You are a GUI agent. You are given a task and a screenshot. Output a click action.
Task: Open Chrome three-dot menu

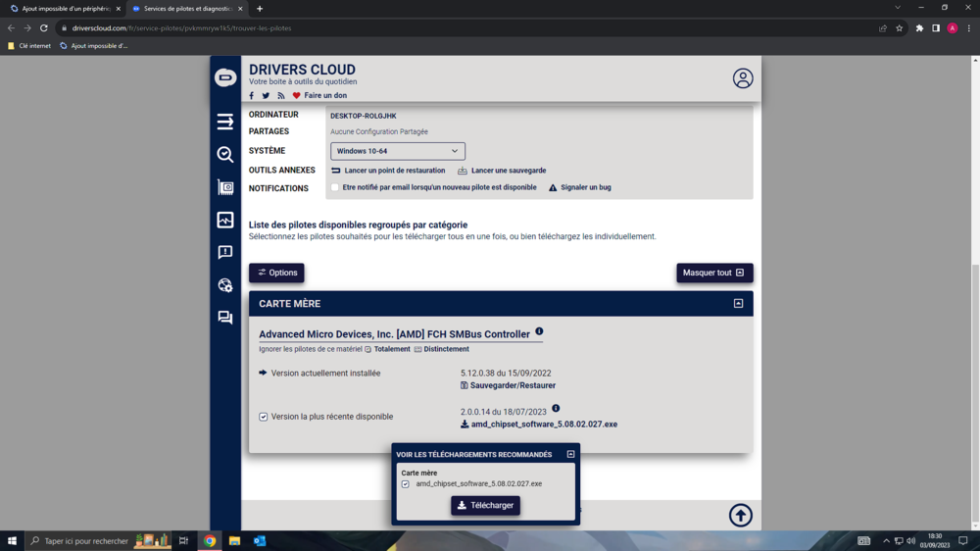tap(969, 28)
